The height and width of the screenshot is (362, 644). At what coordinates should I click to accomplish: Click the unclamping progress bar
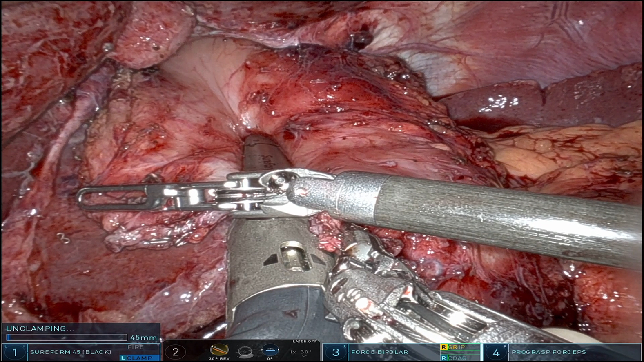pyautogui.click(x=67, y=338)
